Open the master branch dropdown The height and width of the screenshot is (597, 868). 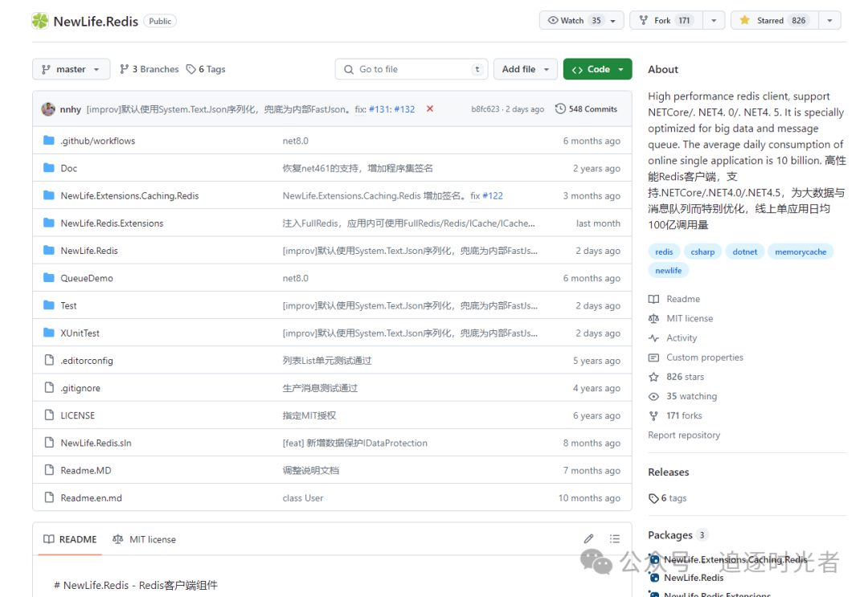click(x=71, y=69)
